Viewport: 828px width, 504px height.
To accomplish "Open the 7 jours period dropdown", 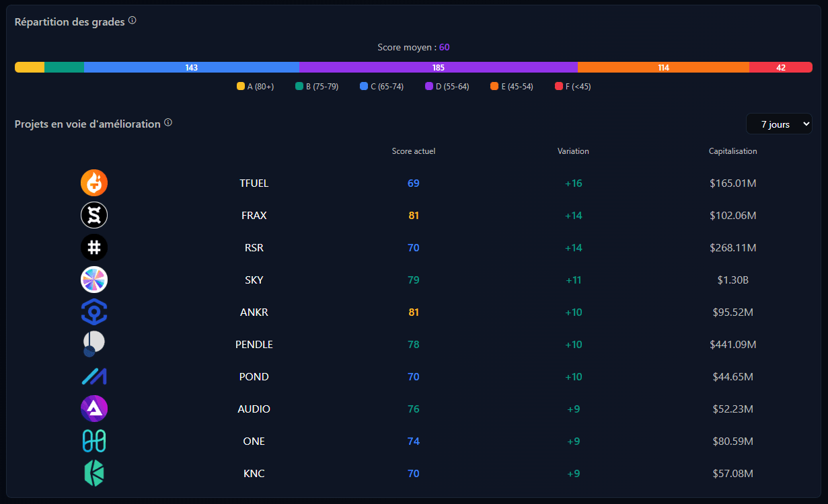I will (x=779, y=124).
